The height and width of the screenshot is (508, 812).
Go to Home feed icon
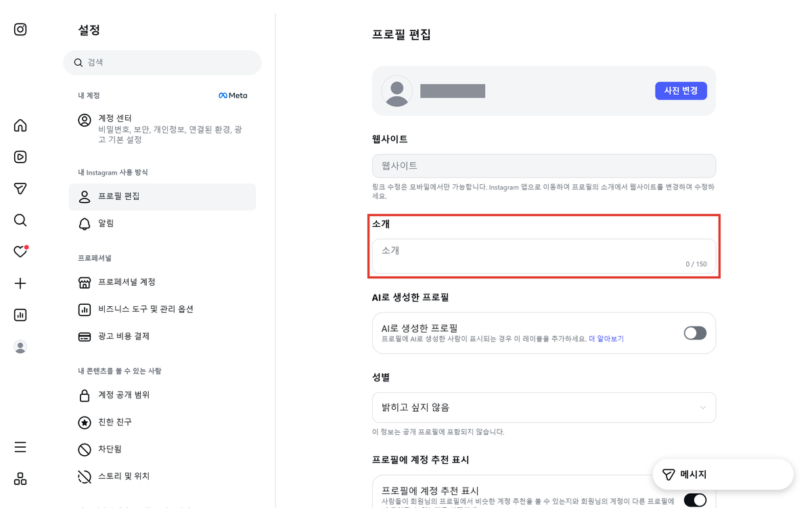[x=20, y=125]
